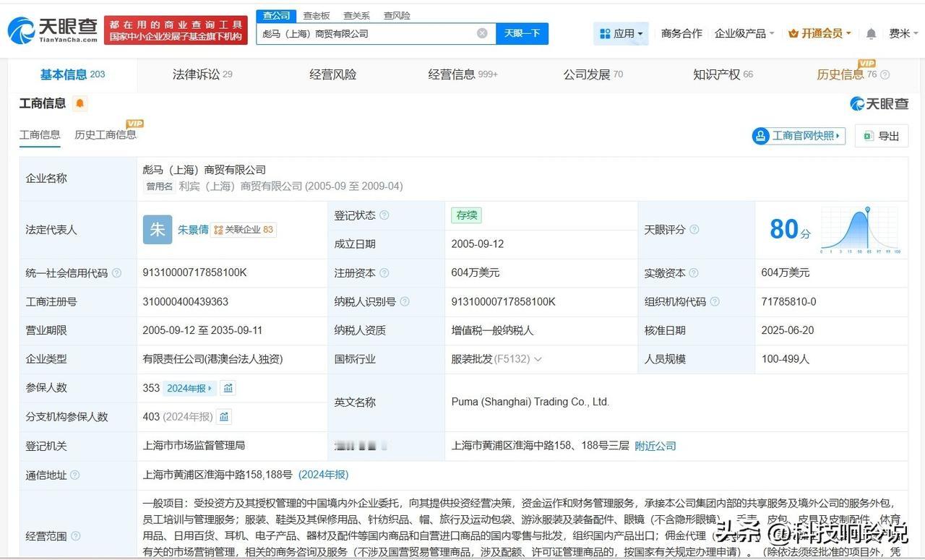Image resolution: width=925 pixels, height=560 pixels.
Task: Click help icon next to 组织机构代码
Action: tap(715, 302)
